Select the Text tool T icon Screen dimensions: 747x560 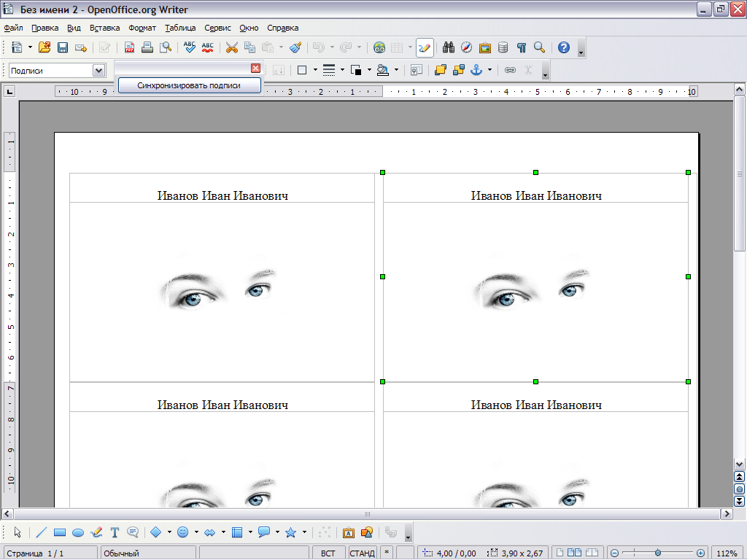(x=115, y=532)
